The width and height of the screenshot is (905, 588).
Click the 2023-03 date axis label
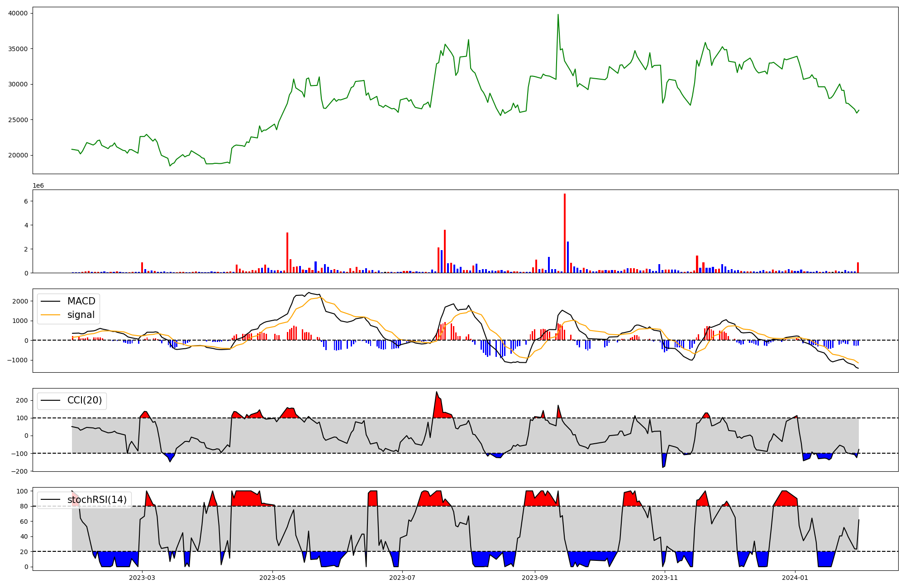[142, 578]
